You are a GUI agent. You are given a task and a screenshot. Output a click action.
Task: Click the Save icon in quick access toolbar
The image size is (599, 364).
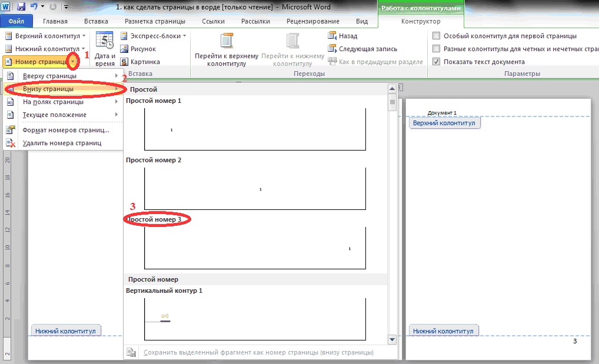click(21, 6)
